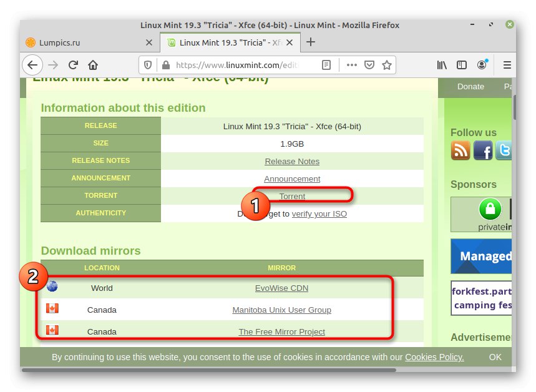Click the horizontal scrollbar at bottom
This screenshot has height=392, width=536.
208,370
